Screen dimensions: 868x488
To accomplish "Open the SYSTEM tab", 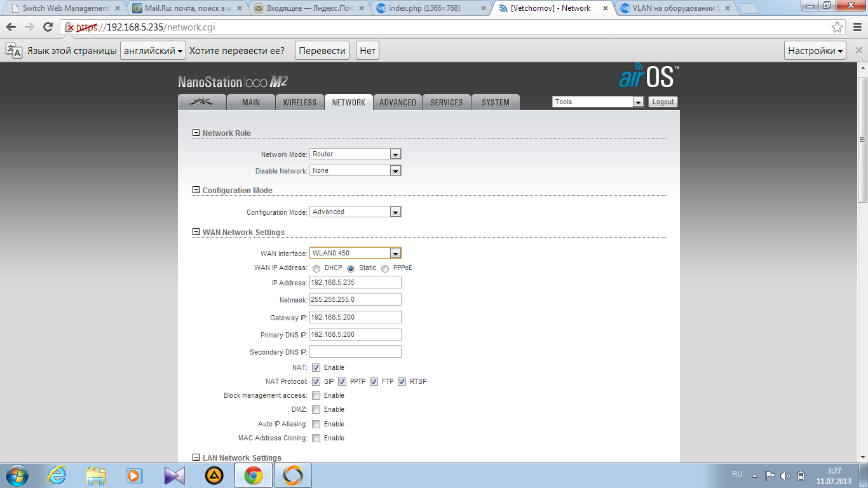I will coord(496,102).
